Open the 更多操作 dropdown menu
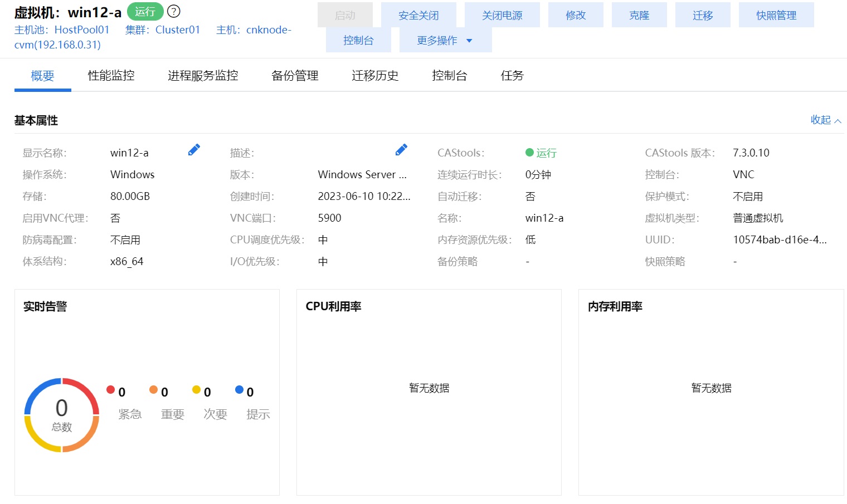 coord(445,41)
